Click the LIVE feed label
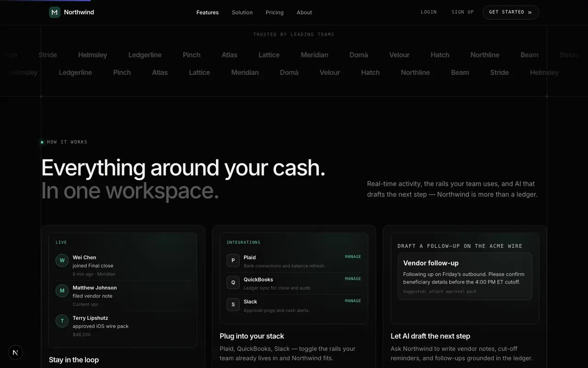 [x=61, y=242]
